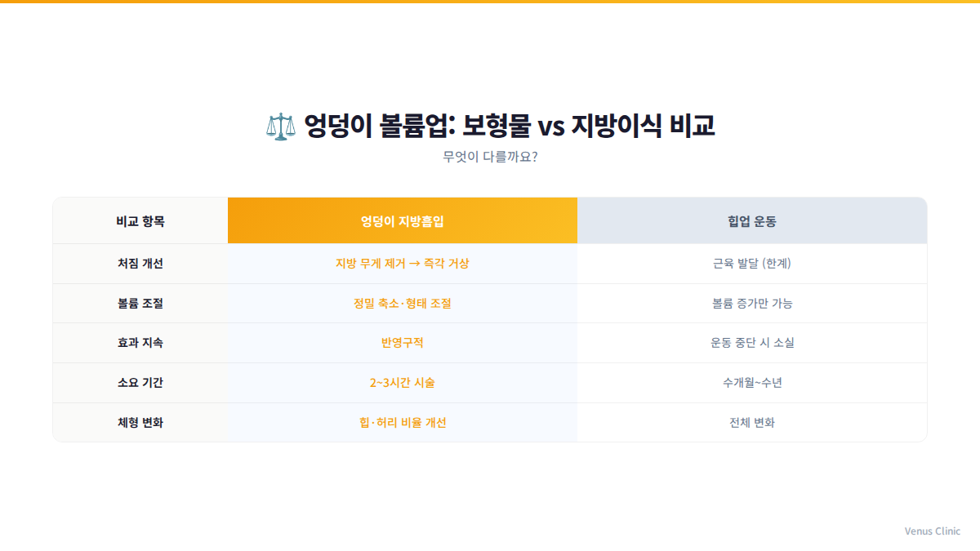Screen dimensions: 980x551
Task: Select the cell 수개월~수년
Action: [x=752, y=383]
